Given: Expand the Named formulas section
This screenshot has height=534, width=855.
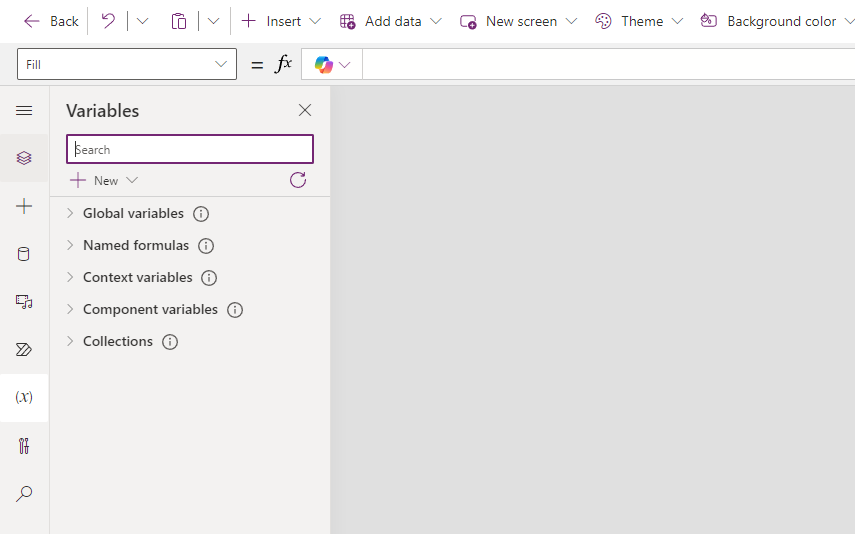Looking at the screenshot, I should point(70,245).
